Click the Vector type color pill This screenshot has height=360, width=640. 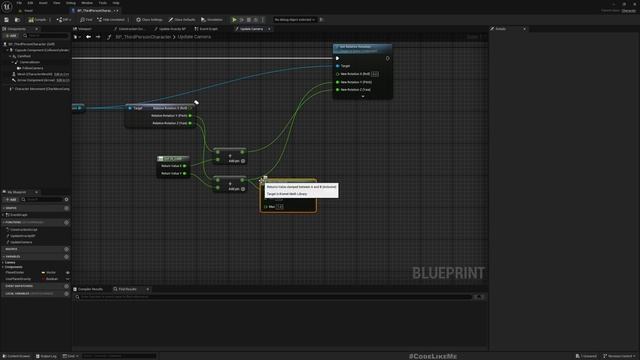click(x=43, y=273)
